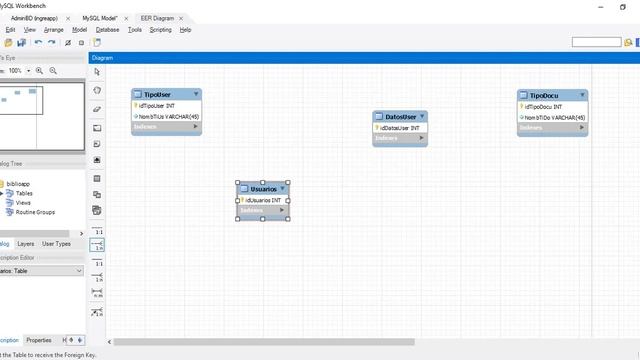Switch to the AdminBD (ingreapp) tab
This screenshot has width=640, height=360.
coord(34,18)
